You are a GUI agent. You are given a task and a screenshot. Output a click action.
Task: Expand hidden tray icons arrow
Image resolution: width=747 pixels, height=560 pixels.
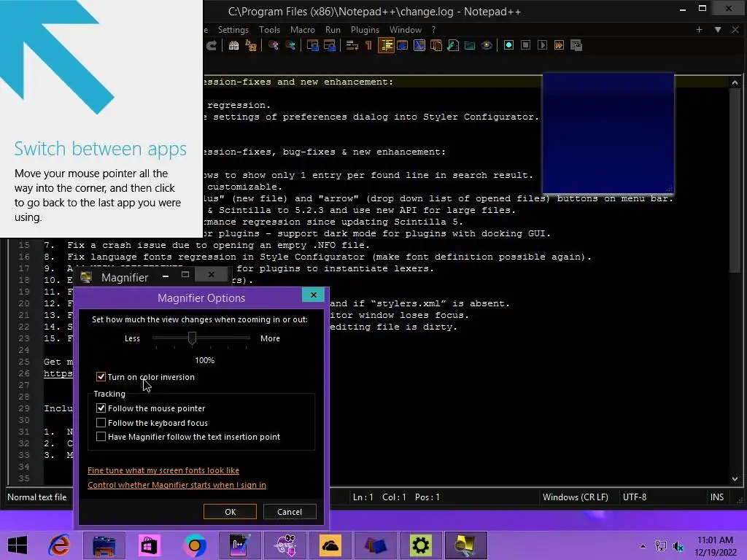pos(643,546)
